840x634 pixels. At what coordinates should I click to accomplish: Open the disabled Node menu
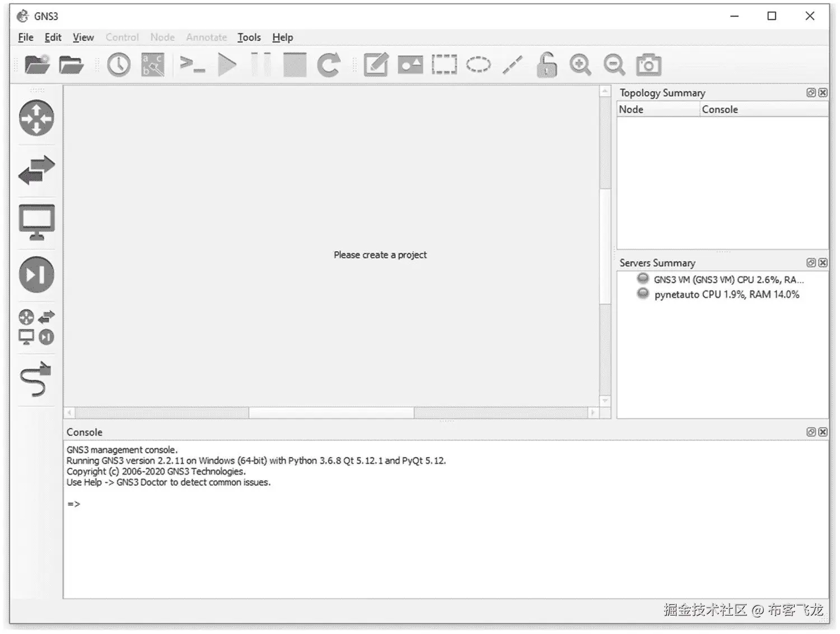(162, 37)
